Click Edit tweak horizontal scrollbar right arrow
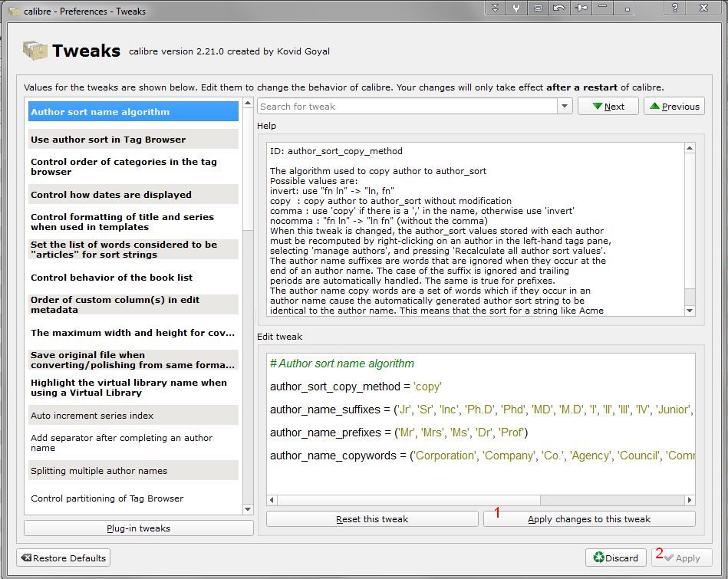The width and height of the screenshot is (728, 579). coord(690,500)
